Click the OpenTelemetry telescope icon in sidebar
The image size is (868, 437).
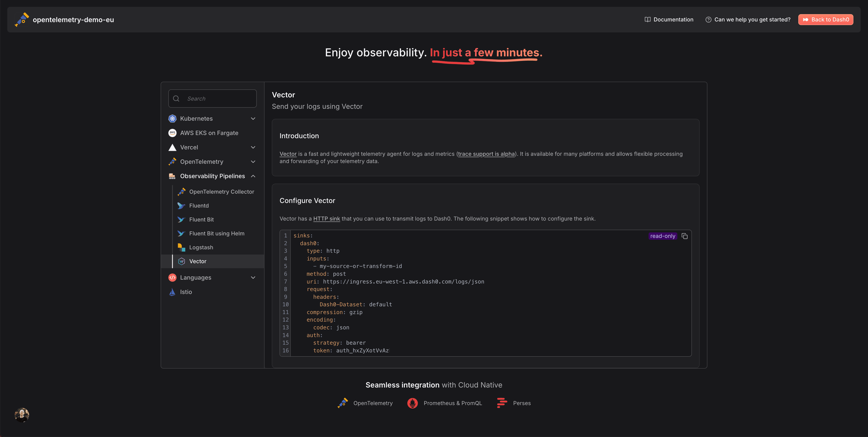[x=172, y=162]
